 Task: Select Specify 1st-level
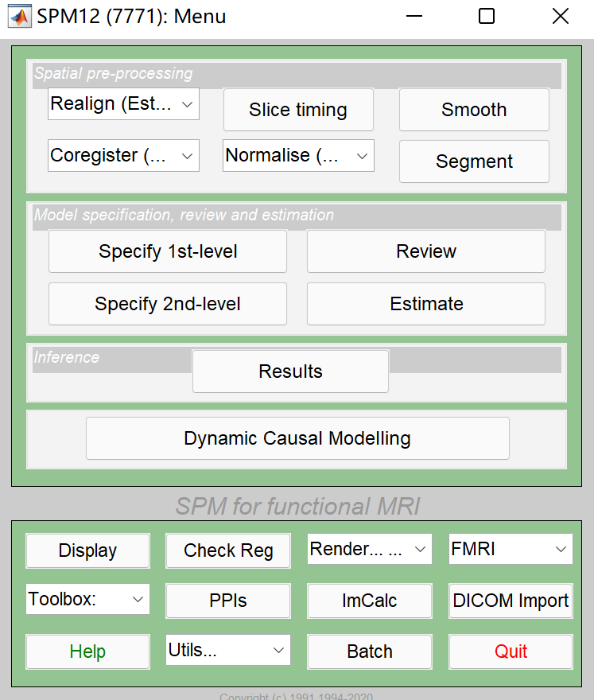[x=168, y=251]
